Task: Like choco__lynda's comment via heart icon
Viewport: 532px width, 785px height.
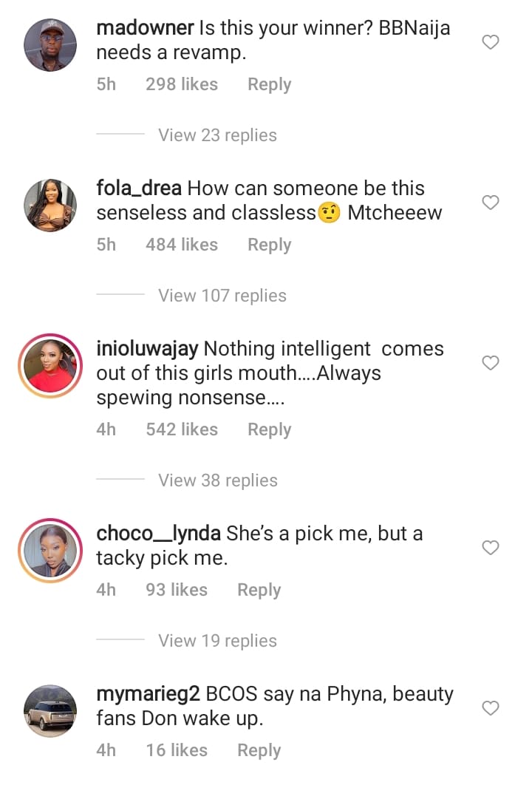Action: point(491,548)
